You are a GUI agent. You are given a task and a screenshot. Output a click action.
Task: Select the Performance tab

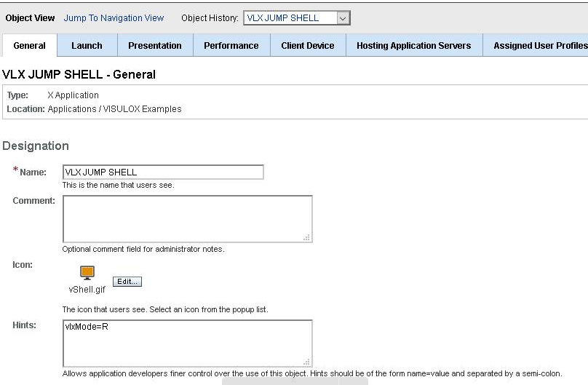pos(231,45)
